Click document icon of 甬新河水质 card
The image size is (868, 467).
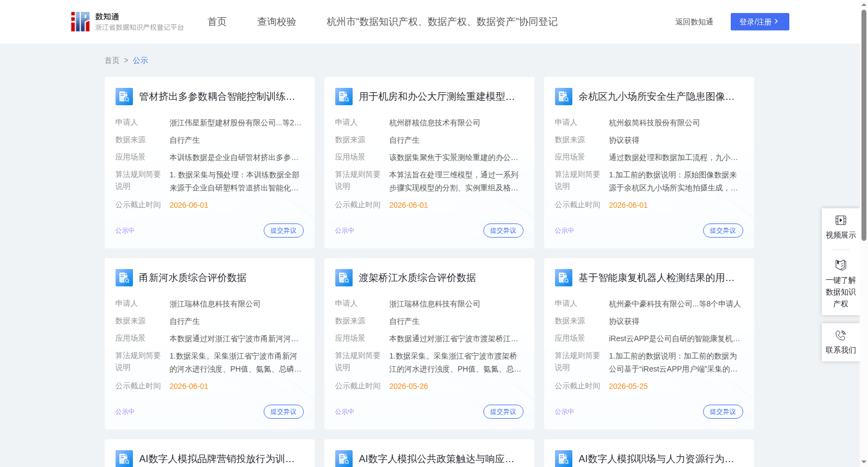(x=124, y=278)
